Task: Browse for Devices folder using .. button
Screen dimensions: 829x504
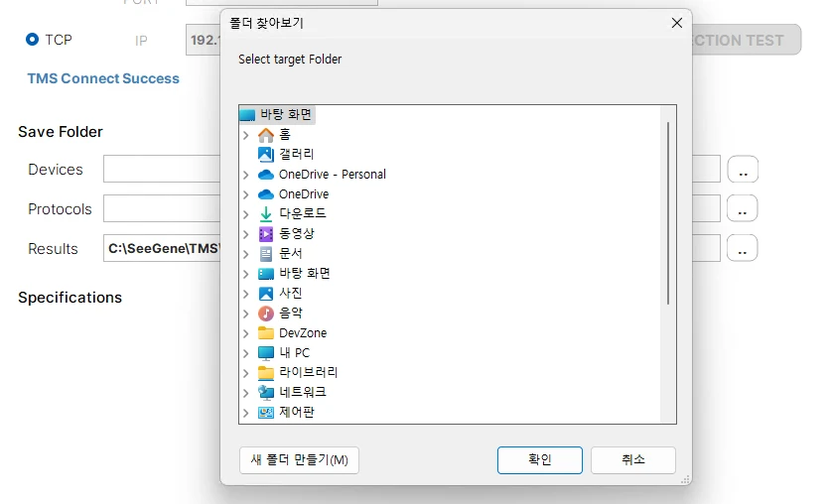Action: coord(743,170)
